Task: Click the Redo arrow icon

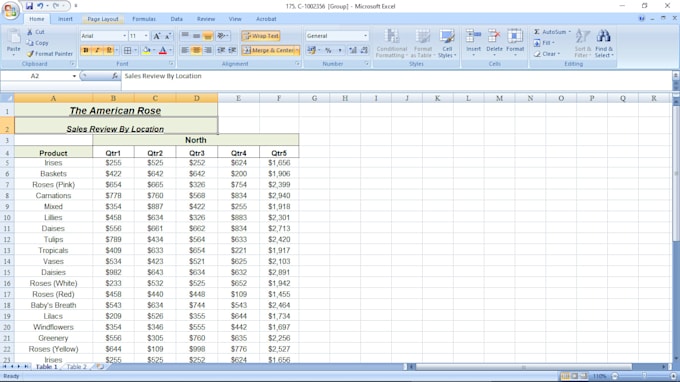Action: 56,6
